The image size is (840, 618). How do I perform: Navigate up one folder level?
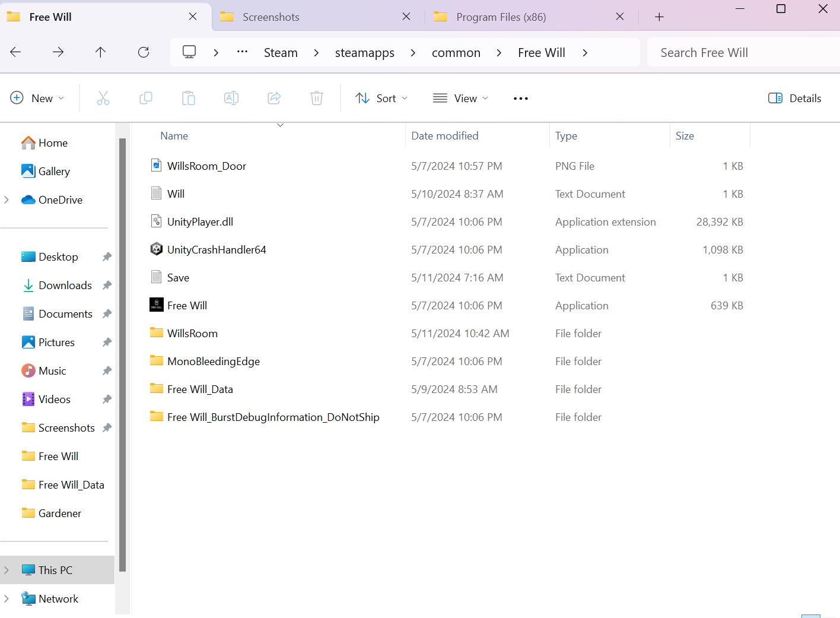point(101,52)
